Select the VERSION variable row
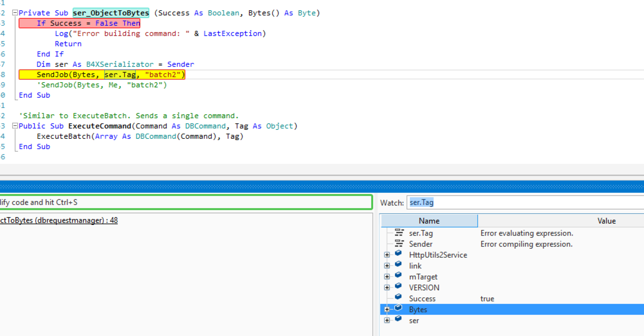 (512, 288)
